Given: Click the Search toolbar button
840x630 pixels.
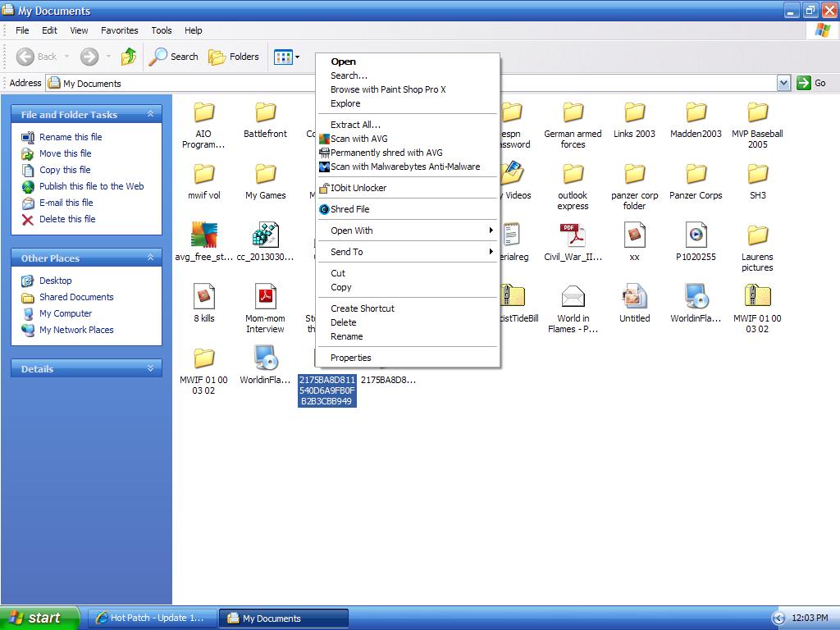Looking at the screenshot, I should (173, 57).
